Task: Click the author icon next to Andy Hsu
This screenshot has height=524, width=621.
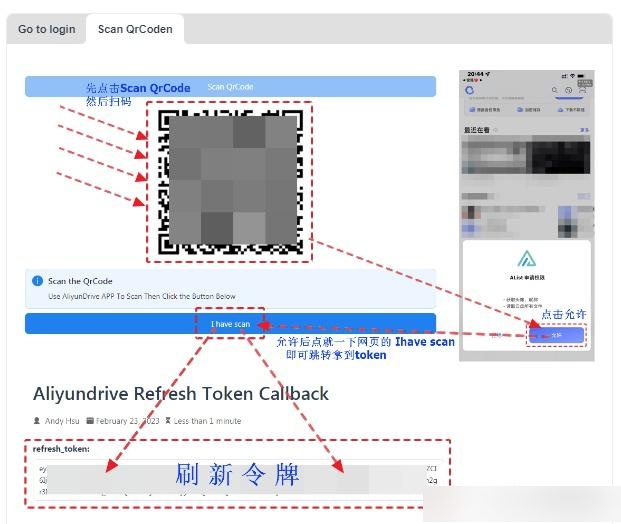Action: (x=37, y=421)
